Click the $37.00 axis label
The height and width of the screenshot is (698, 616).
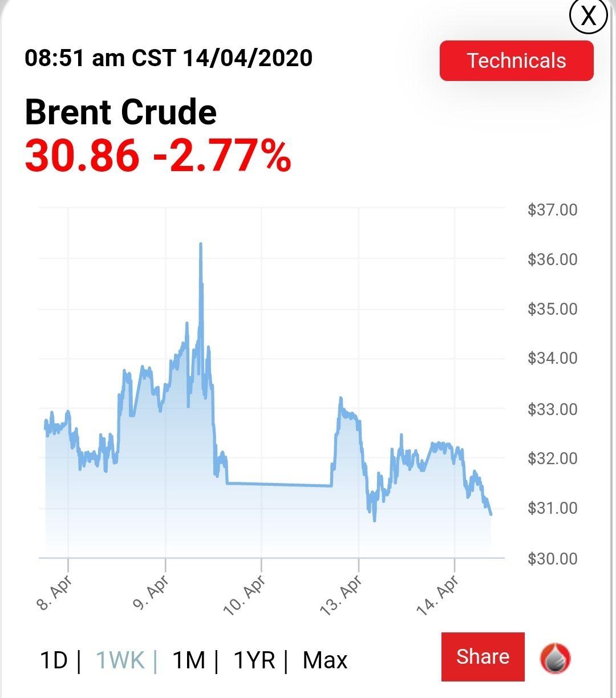pos(552,210)
